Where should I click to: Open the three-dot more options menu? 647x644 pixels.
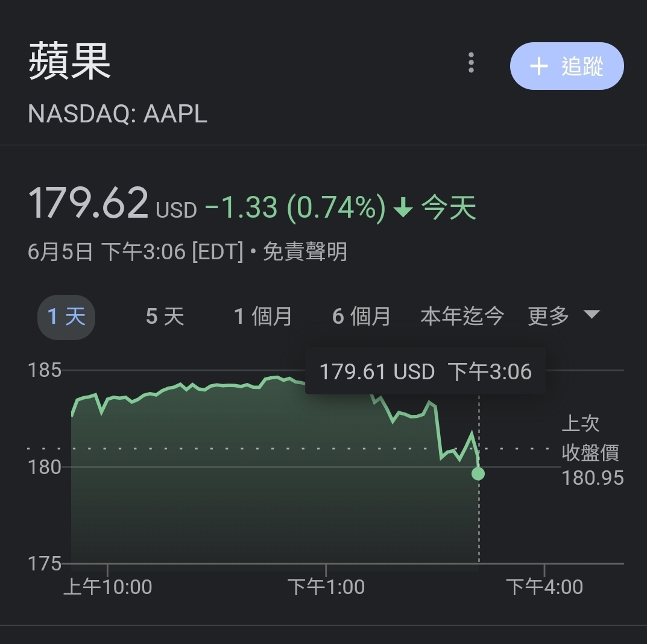[471, 63]
